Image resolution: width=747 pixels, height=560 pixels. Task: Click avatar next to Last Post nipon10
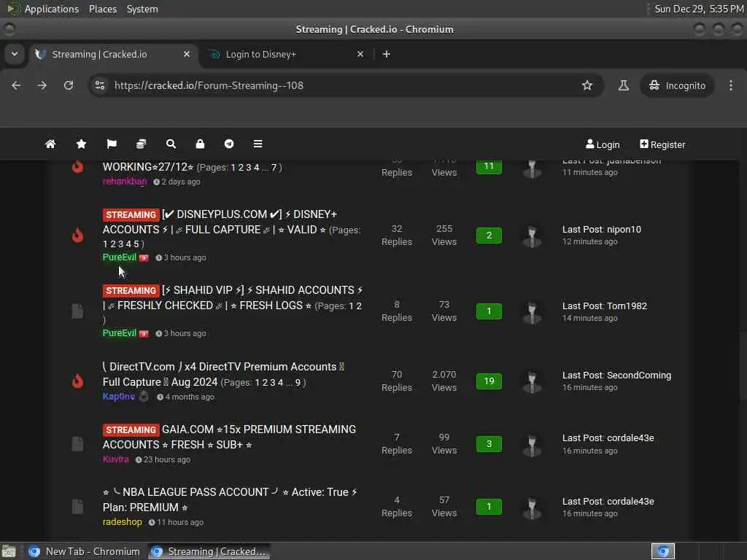tap(532, 236)
